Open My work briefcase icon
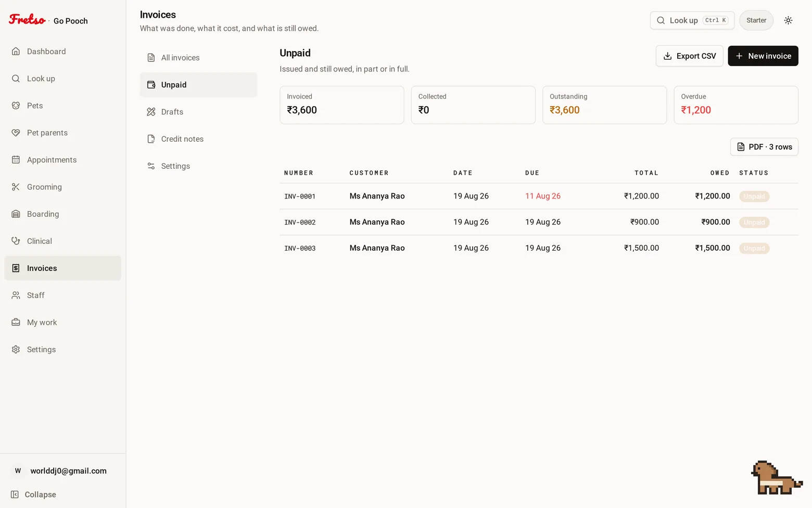 pyautogui.click(x=16, y=322)
